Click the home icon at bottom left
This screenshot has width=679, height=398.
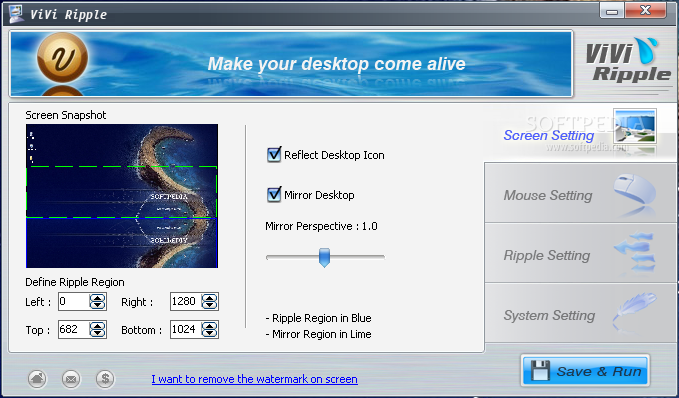click(x=37, y=379)
